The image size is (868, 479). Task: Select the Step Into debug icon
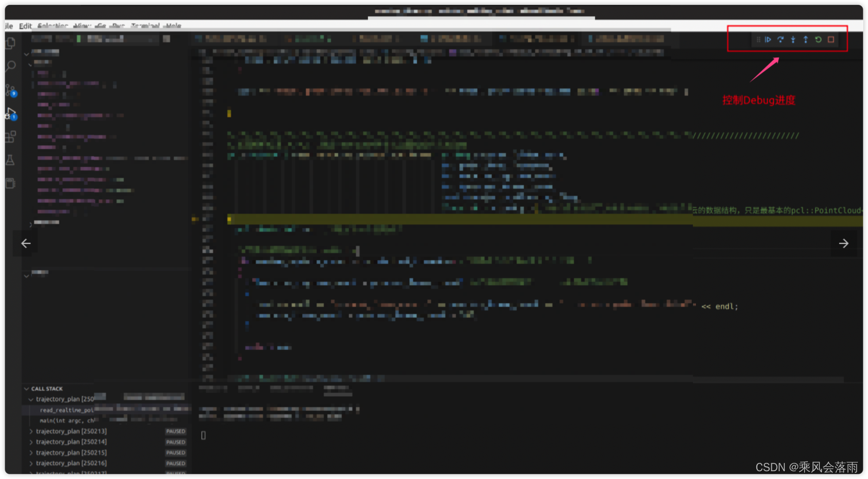(x=793, y=39)
